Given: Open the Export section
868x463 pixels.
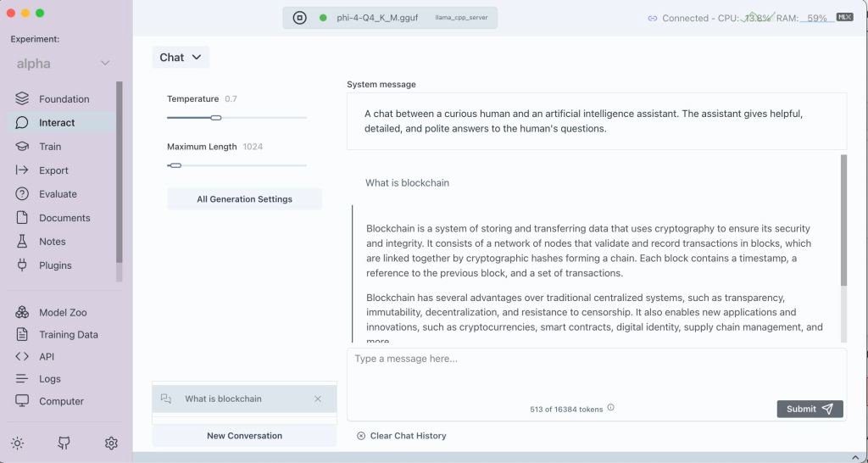Looking at the screenshot, I should [61, 170].
